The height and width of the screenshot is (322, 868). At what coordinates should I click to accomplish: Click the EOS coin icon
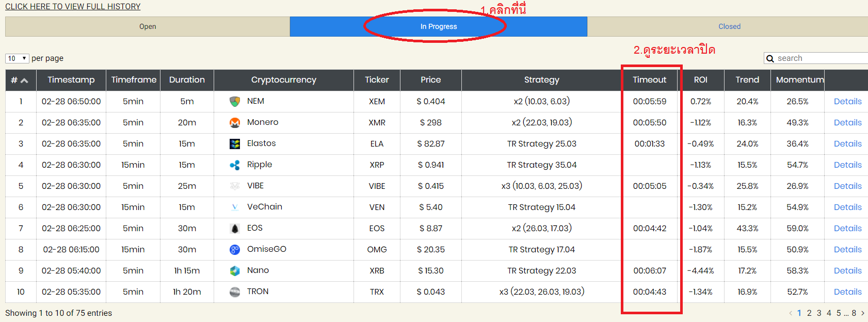(x=235, y=229)
